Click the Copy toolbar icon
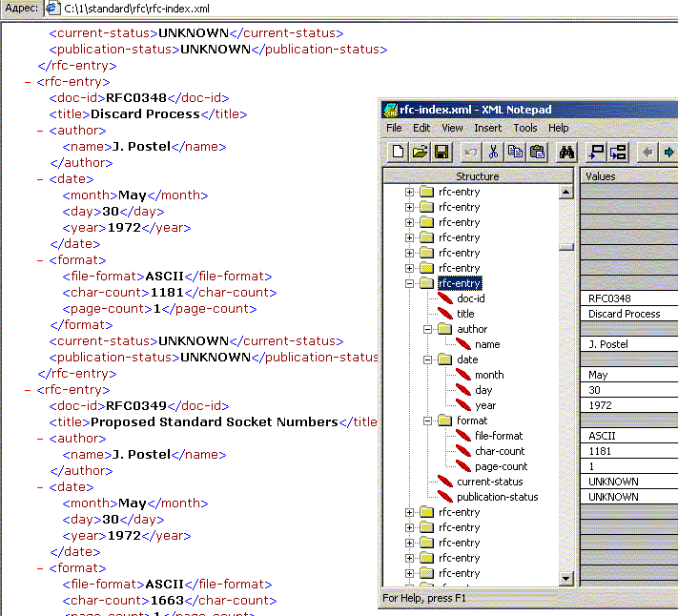The width and height of the screenshot is (678, 616). pyautogui.click(x=515, y=152)
